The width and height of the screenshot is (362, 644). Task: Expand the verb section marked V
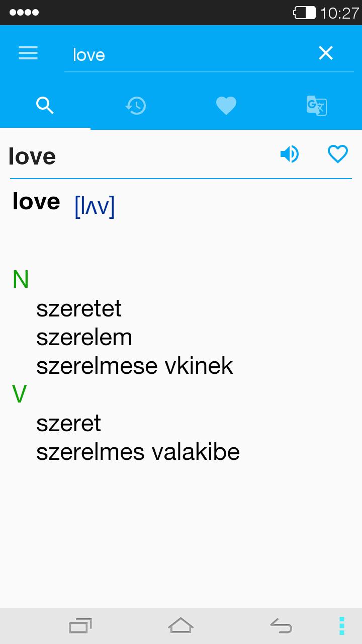(19, 394)
